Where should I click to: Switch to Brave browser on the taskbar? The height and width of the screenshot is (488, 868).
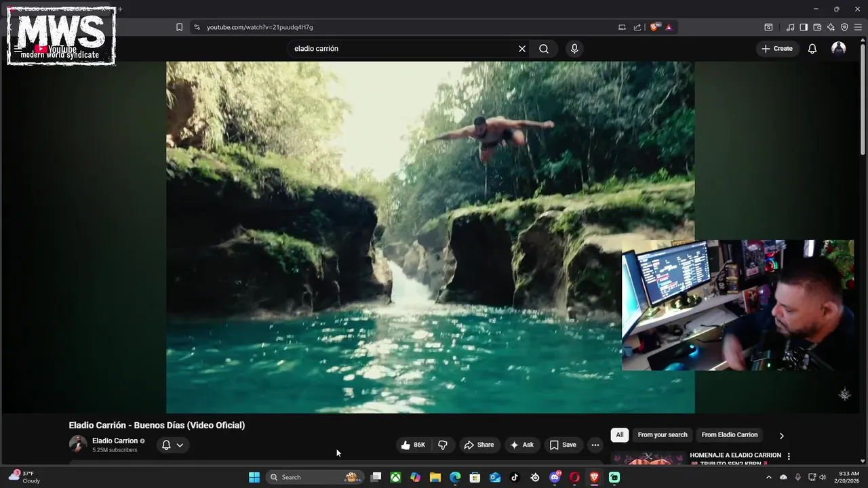tap(595, 477)
